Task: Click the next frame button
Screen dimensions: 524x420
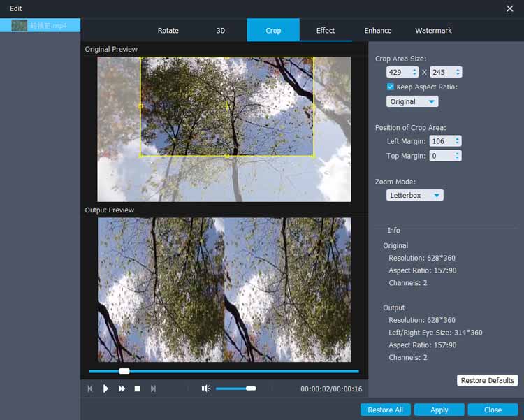Action: 153,389
